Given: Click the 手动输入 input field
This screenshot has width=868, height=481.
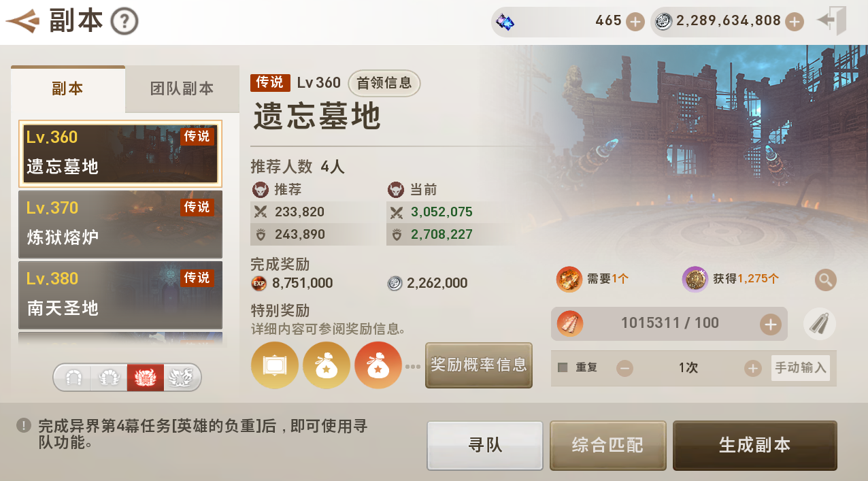Looking at the screenshot, I should 801,368.
